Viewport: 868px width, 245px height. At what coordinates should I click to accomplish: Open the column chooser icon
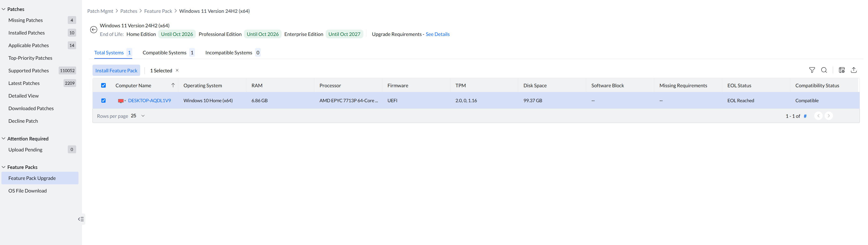tap(842, 70)
